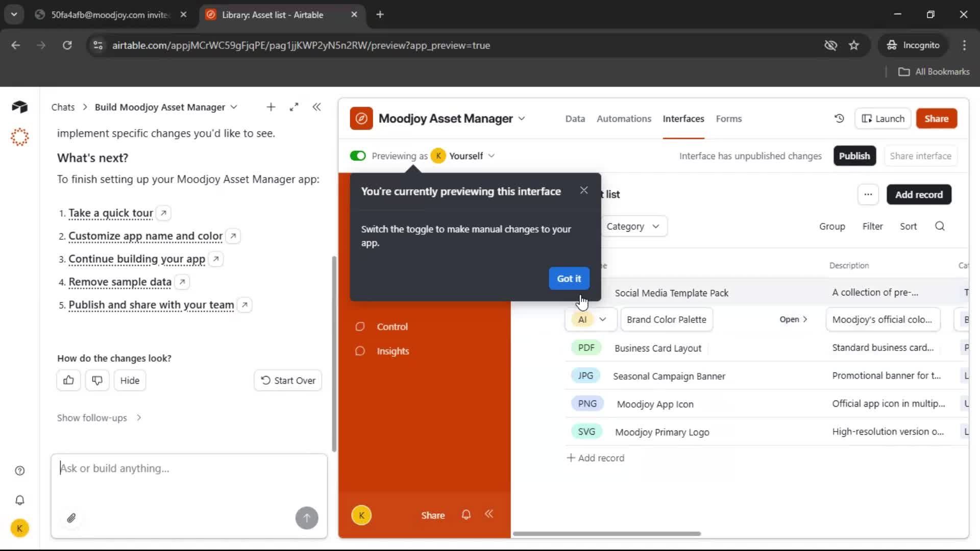Viewport: 980px width, 551px height.
Task: Open the AI file type dropdown
Action: (591, 319)
